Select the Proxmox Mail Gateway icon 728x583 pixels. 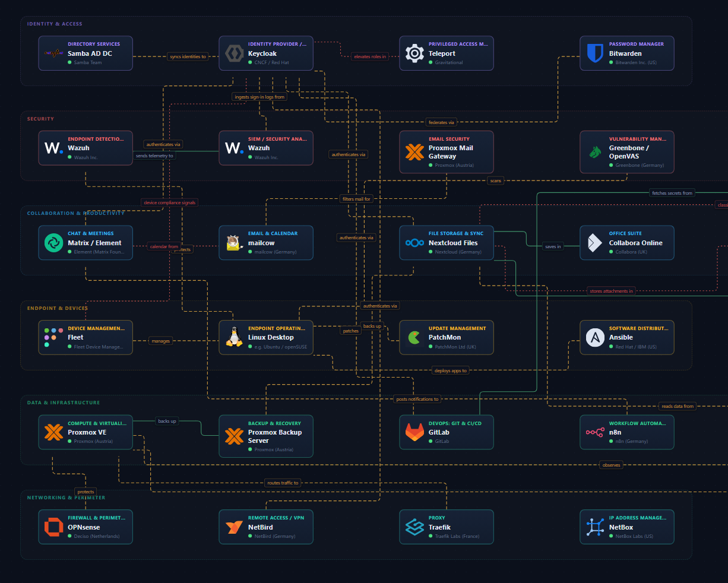pos(414,152)
